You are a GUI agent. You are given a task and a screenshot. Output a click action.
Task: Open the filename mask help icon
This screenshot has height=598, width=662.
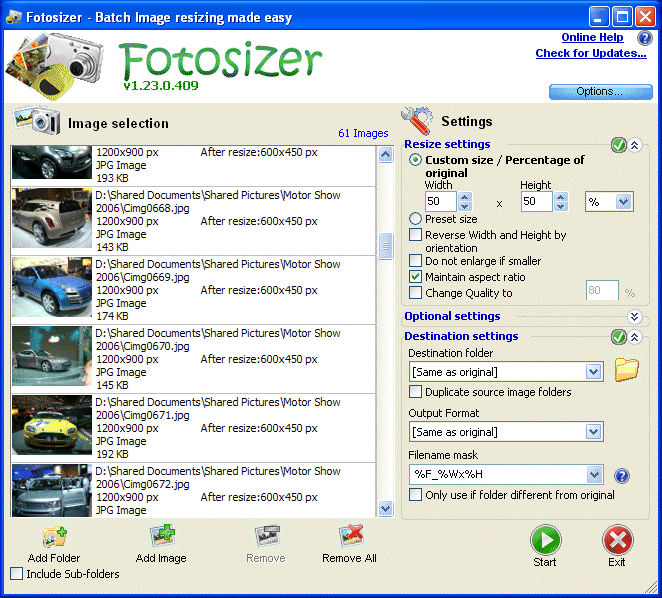622,475
